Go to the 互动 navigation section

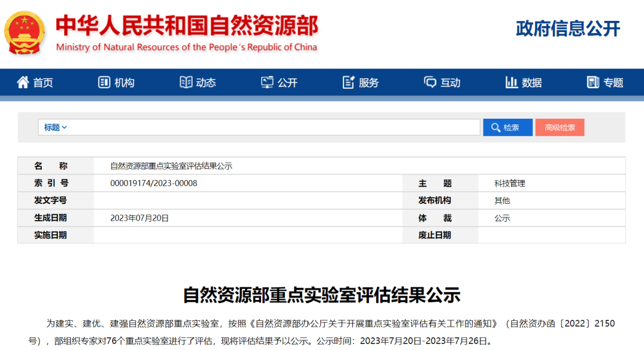coord(450,83)
